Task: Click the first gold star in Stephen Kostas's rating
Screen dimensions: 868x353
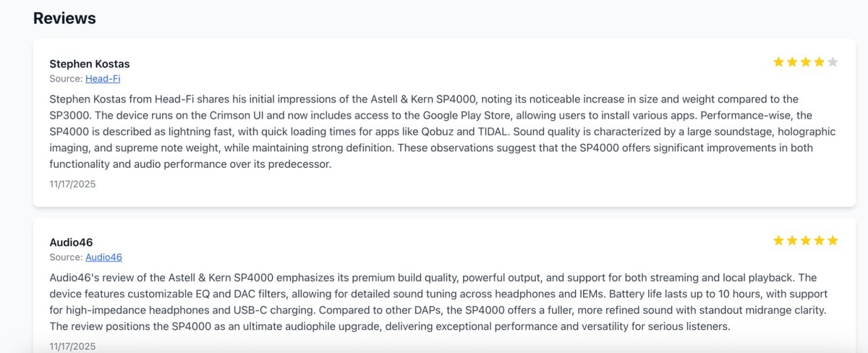Action: pyautogui.click(x=779, y=62)
